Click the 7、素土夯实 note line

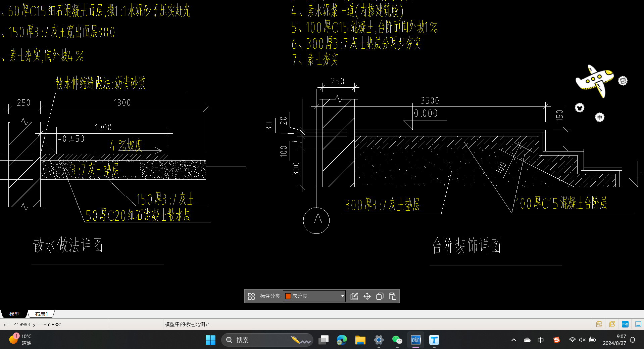[315, 59]
